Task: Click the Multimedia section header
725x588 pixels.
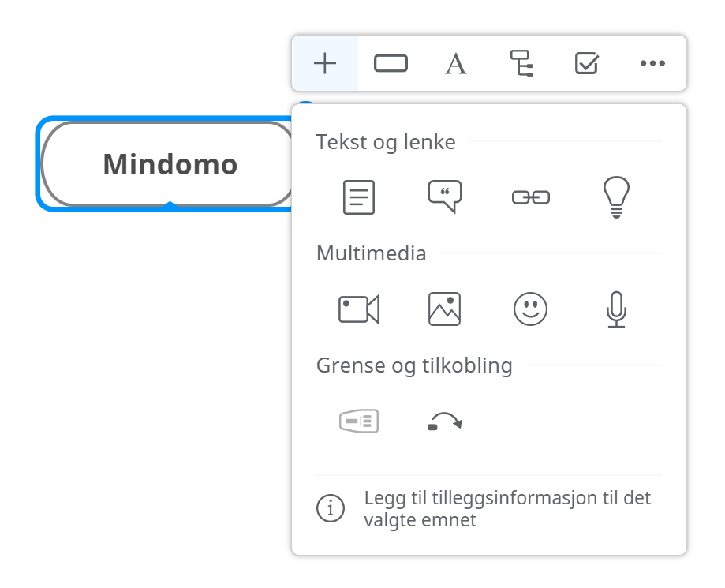Action: 371,253
